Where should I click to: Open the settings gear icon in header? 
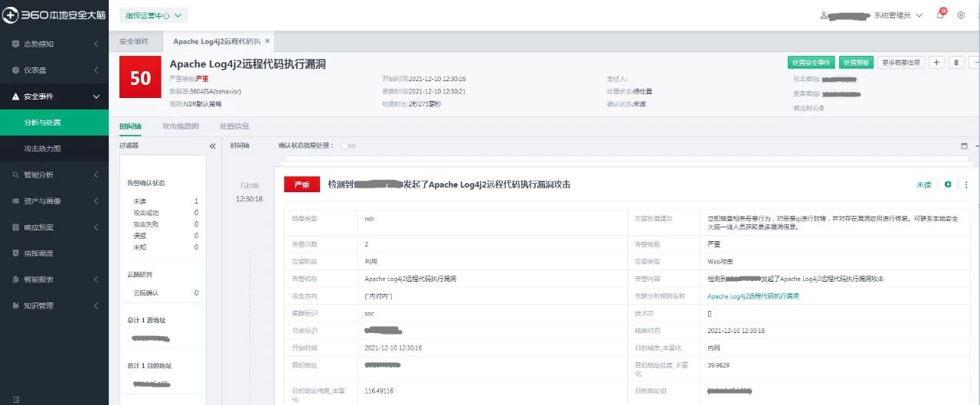961,15
